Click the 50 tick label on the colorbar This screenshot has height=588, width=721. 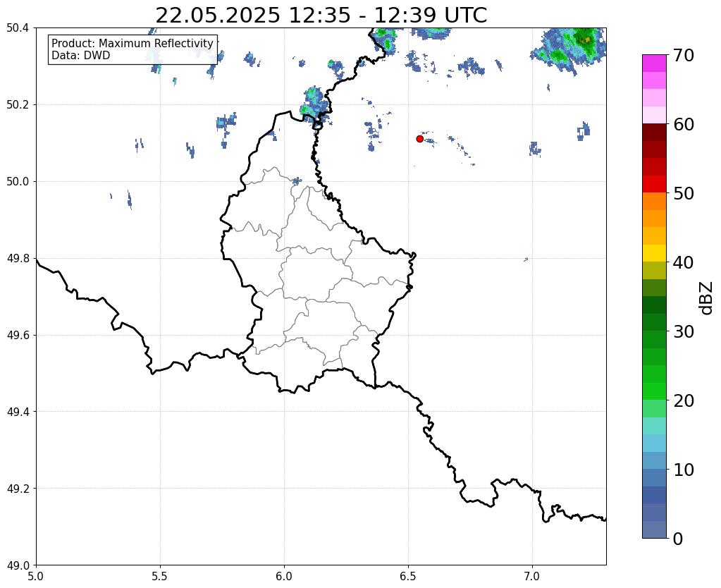point(684,193)
